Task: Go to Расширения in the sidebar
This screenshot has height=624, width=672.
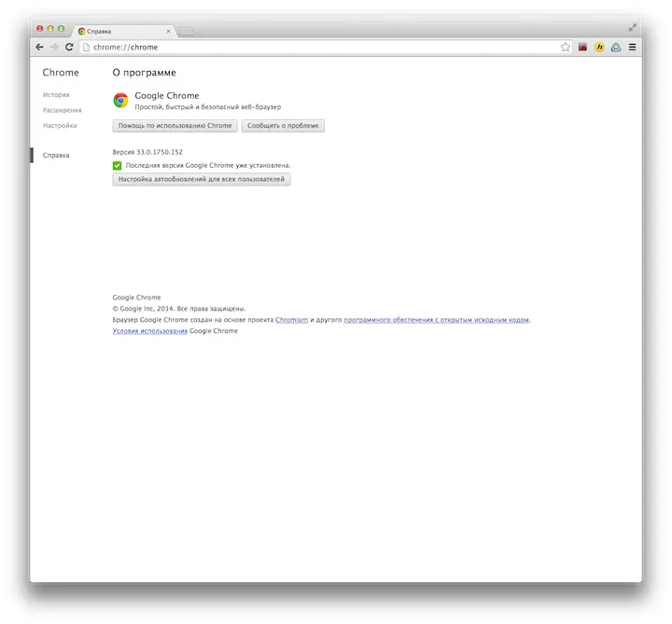Action: click(62, 110)
